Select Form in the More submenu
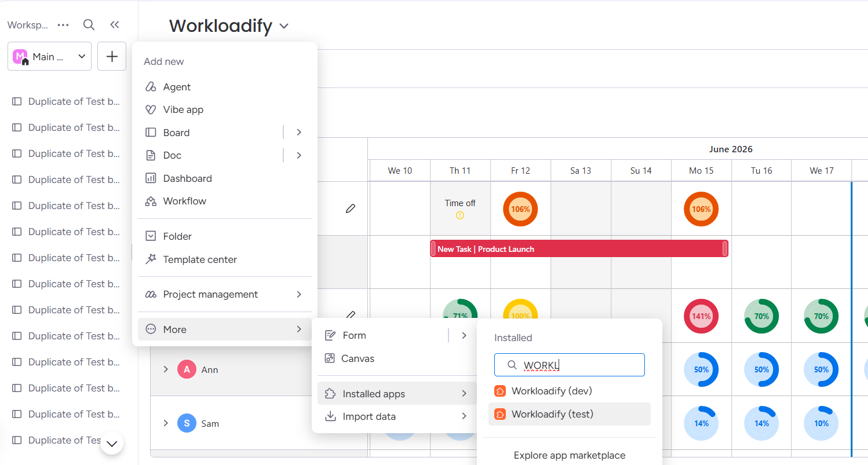This screenshot has height=465, width=868. click(382, 335)
